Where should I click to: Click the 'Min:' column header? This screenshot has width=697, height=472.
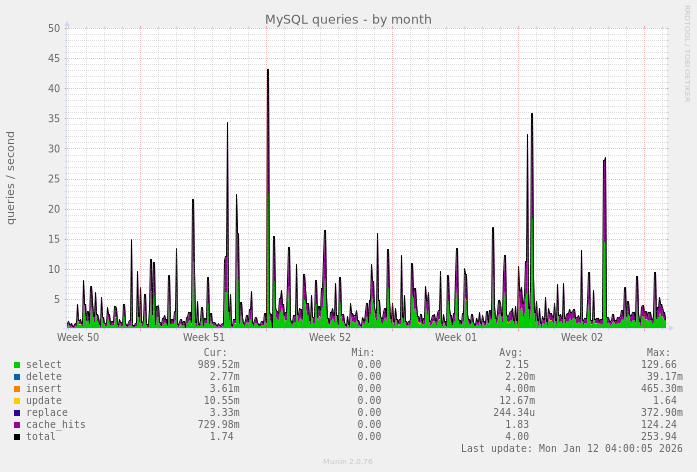click(363, 352)
